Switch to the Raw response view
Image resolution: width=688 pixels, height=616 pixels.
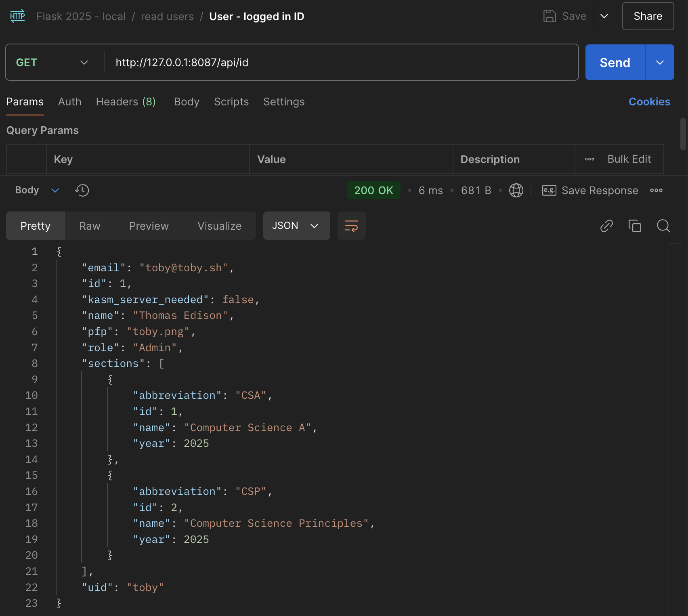[90, 226]
